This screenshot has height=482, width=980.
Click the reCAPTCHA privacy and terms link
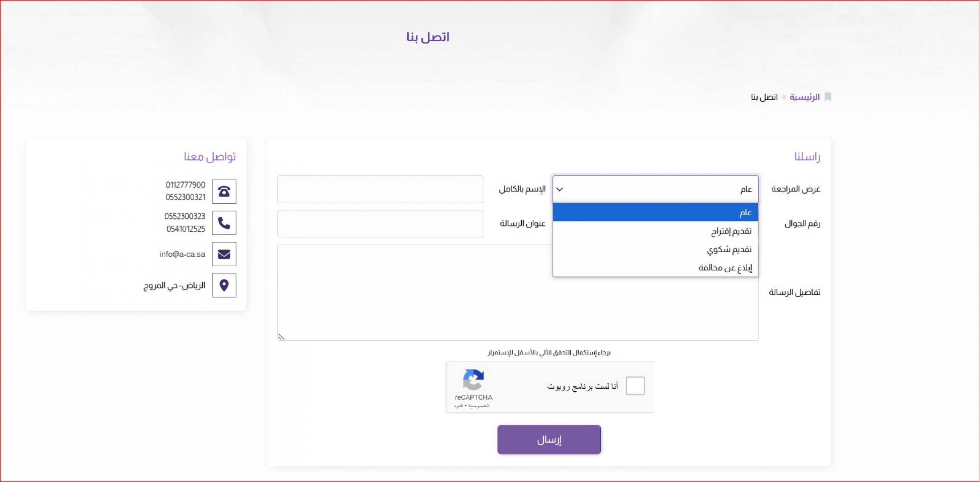[471, 406]
